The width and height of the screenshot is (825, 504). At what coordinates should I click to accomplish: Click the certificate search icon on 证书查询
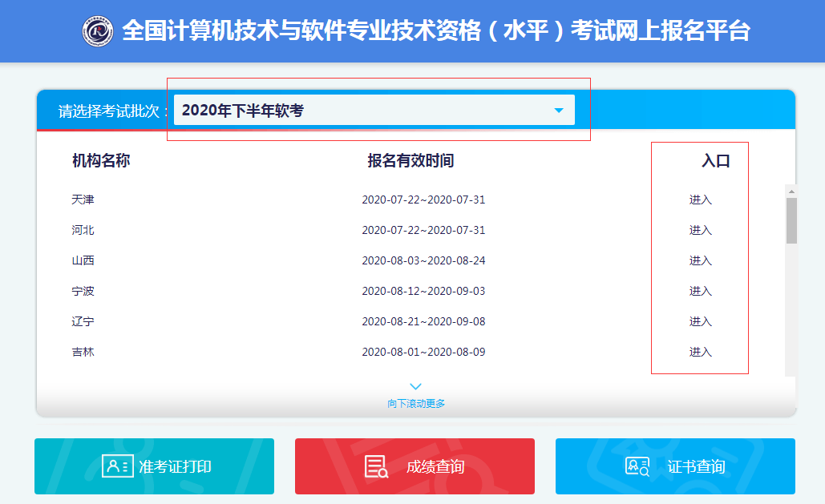click(637, 466)
